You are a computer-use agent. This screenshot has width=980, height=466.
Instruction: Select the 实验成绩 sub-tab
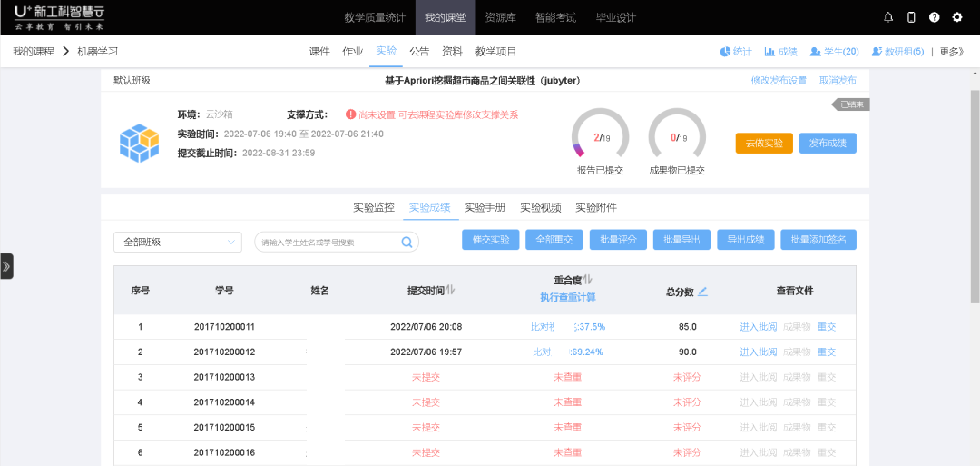coord(429,208)
